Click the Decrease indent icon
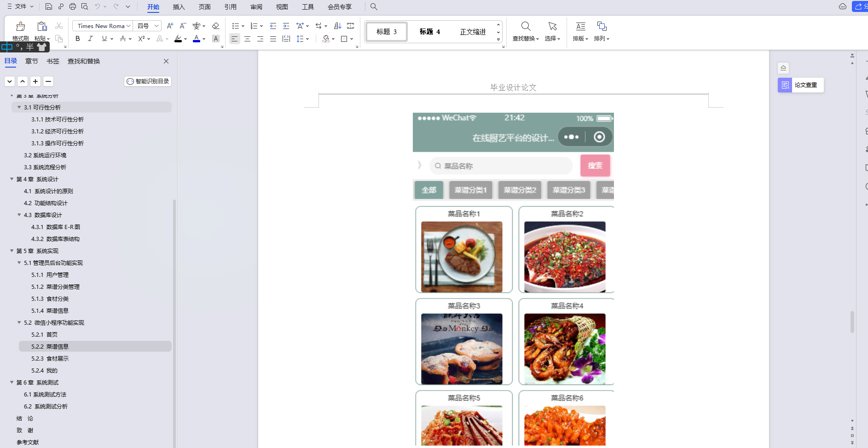The width and height of the screenshot is (868, 448). pos(273,26)
